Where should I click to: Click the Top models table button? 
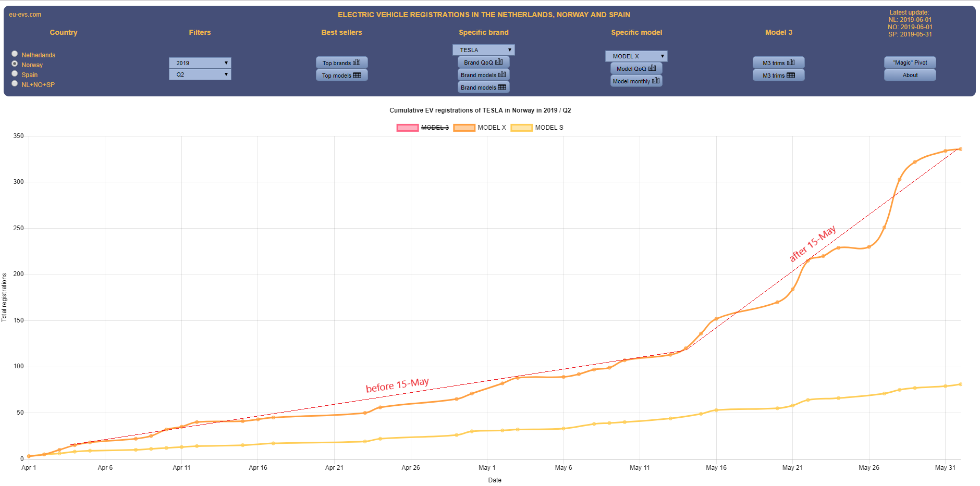[x=342, y=75]
